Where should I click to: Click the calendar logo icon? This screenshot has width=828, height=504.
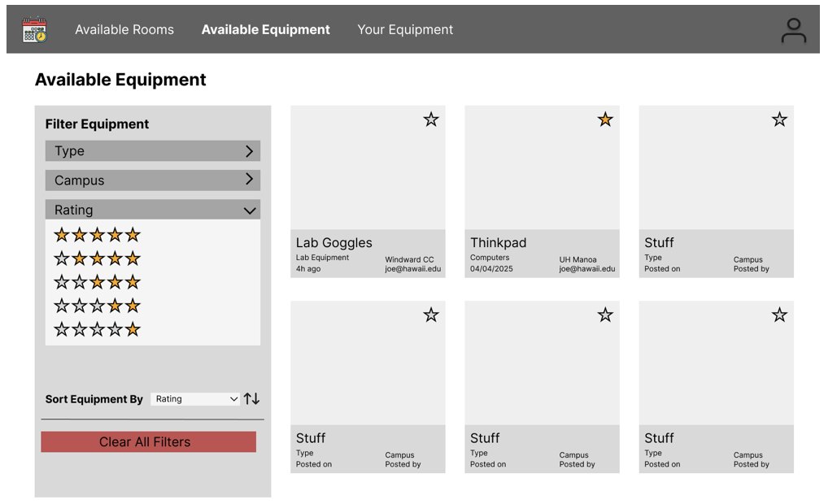tap(34, 30)
